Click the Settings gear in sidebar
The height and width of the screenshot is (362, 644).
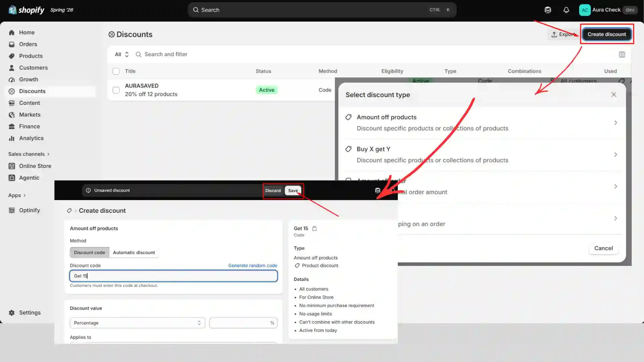tap(12, 312)
